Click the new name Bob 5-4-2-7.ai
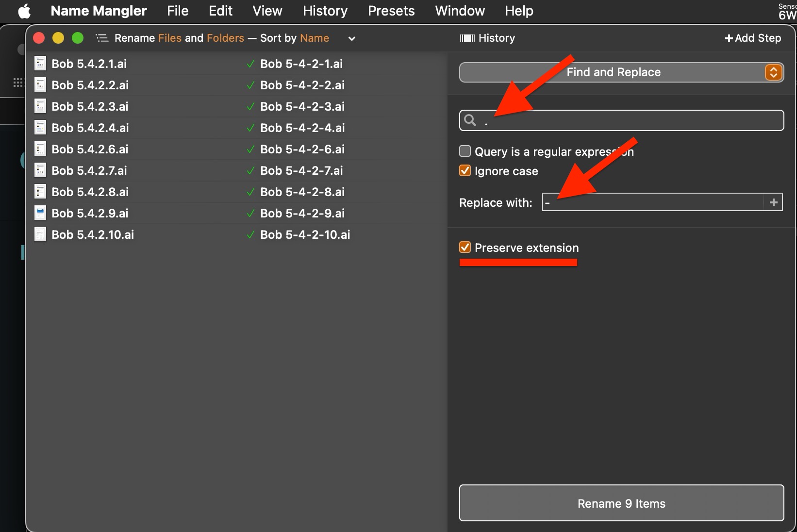The height and width of the screenshot is (532, 797). pos(301,170)
